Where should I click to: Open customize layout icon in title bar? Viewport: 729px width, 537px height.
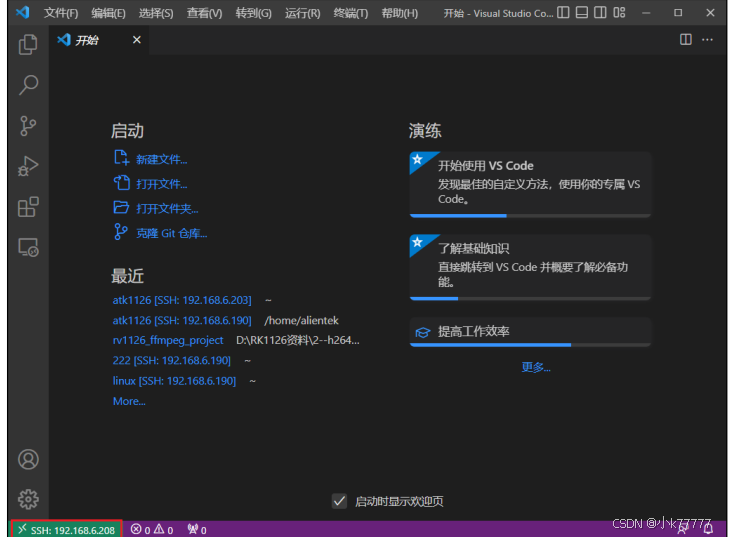[x=619, y=13]
